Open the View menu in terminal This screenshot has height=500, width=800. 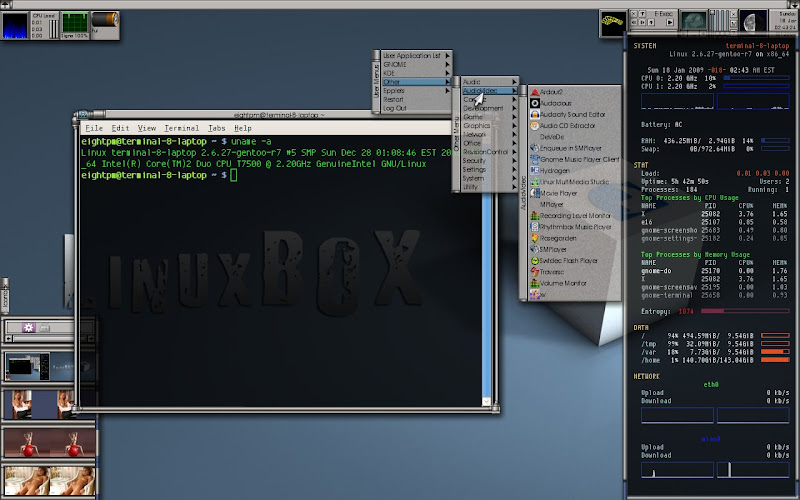coord(147,129)
